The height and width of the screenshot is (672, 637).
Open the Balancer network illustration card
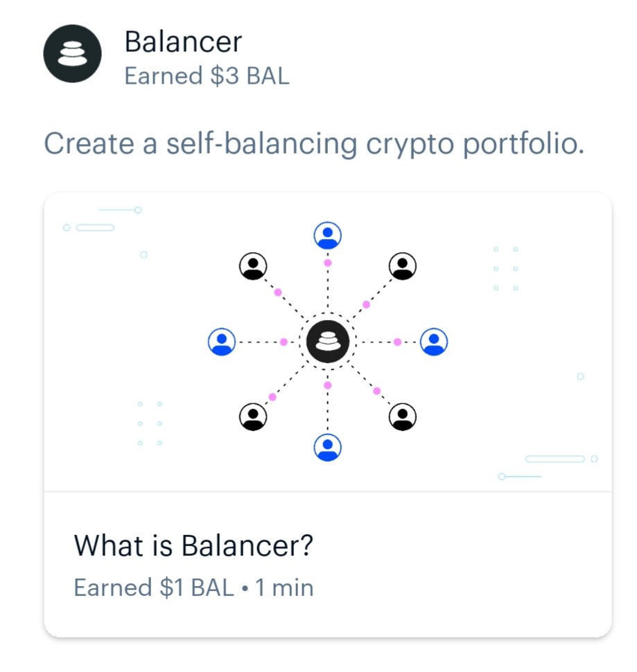(328, 342)
